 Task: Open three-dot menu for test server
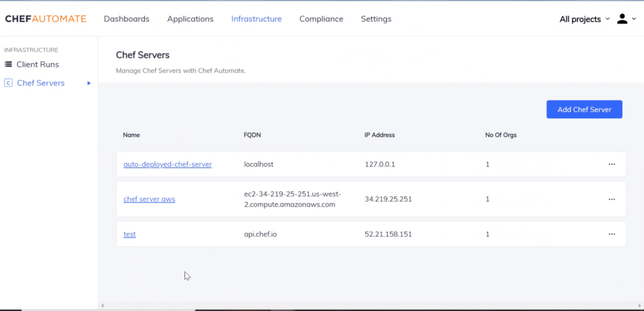[611, 234]
